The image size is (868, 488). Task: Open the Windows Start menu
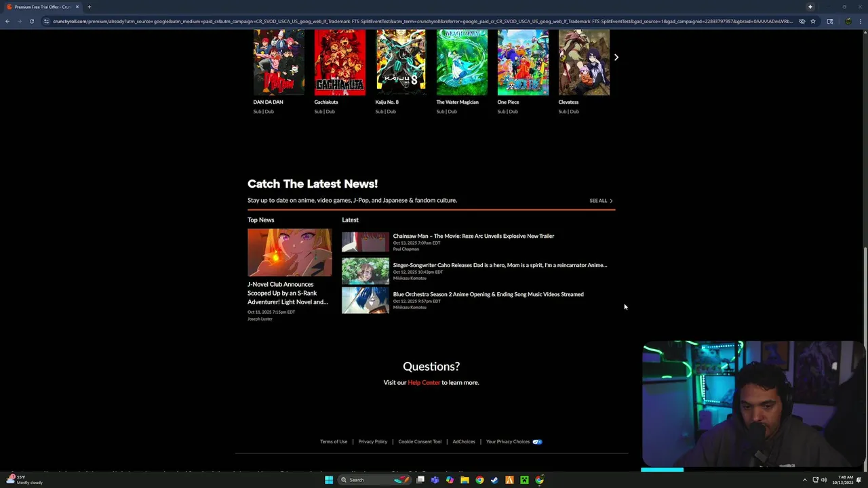(x=329, y=480)
